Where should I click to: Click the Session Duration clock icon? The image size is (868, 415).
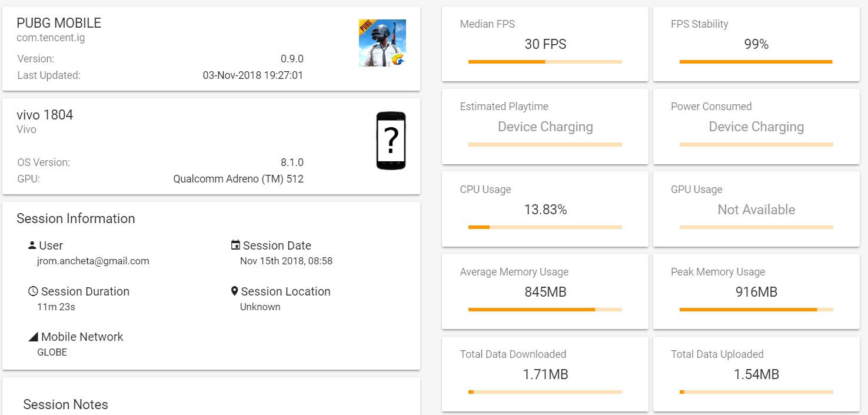click(33, 291)
